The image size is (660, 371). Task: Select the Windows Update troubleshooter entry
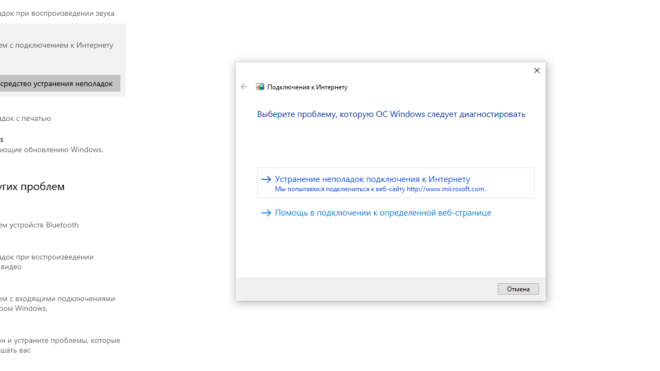51,145
